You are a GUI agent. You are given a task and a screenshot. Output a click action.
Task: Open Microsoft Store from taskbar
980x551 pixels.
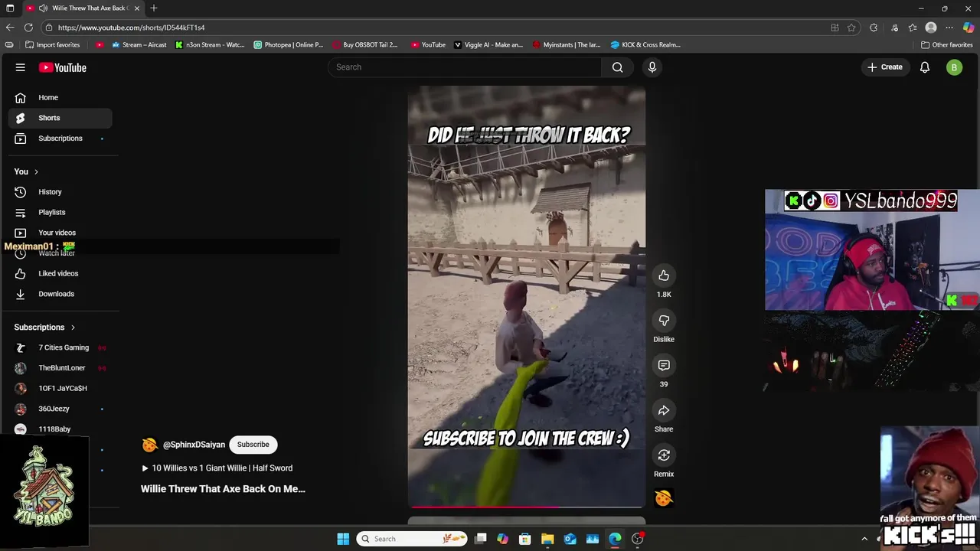pos(525,539)
